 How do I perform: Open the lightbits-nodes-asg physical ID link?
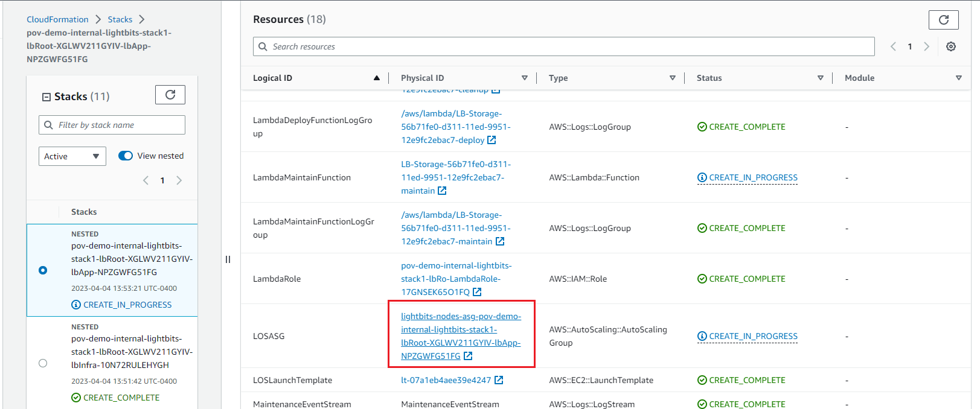(x=461, y=336)
